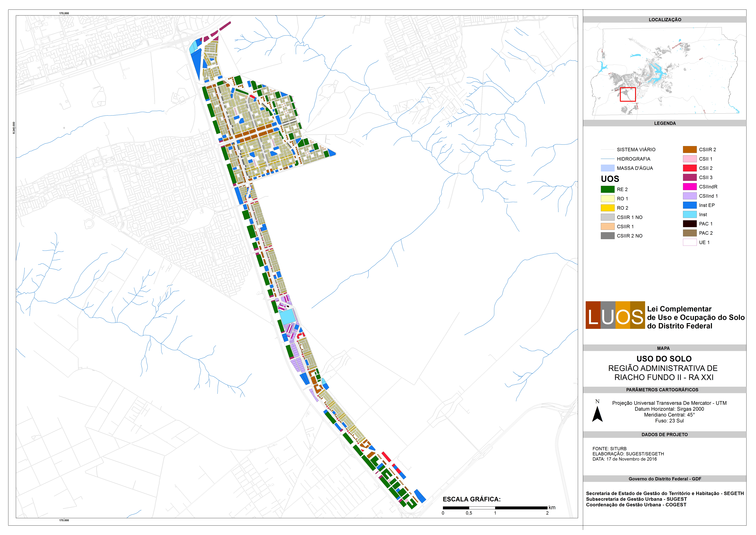Click the UOS legend heading
The width and height of the screenshot is (756, 535).
coord(610,179)
